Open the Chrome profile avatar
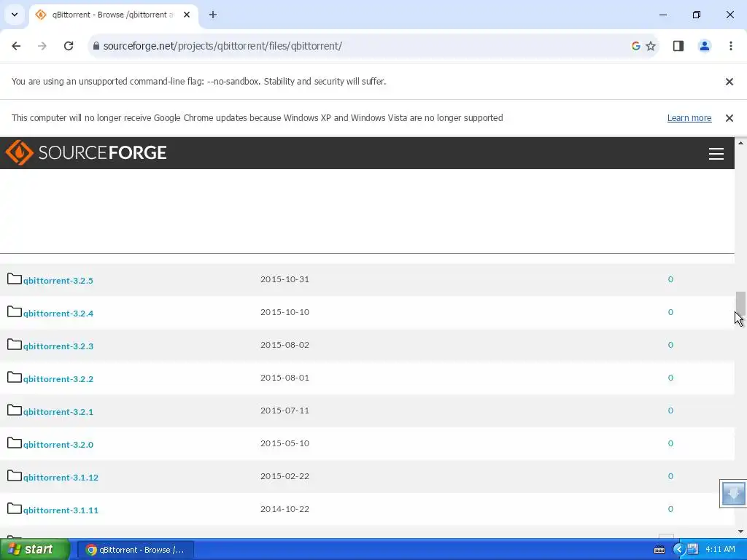Viewport: 747px width, 560px height. [704, 46]
